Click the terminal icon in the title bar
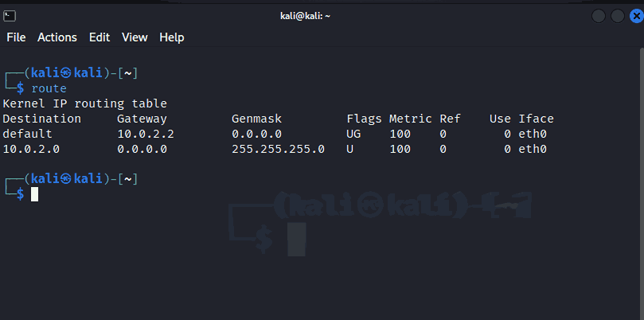This screenshot has height=320, width=644. pos(8,15)
